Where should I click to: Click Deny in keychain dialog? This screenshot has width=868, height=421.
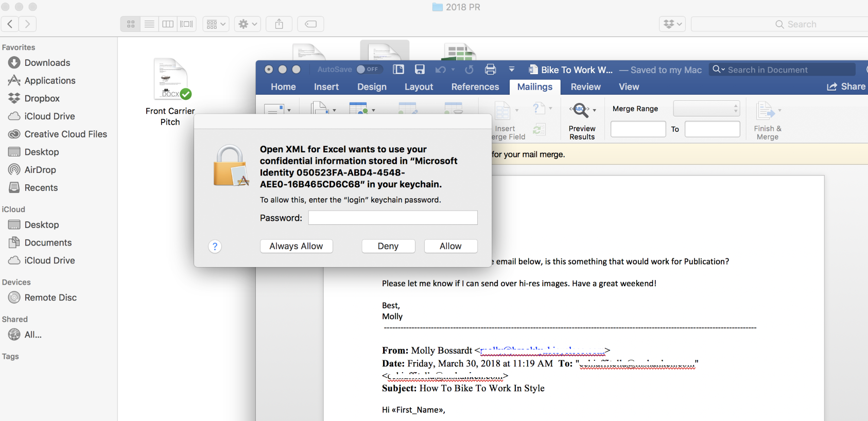[x=388, y=246]
